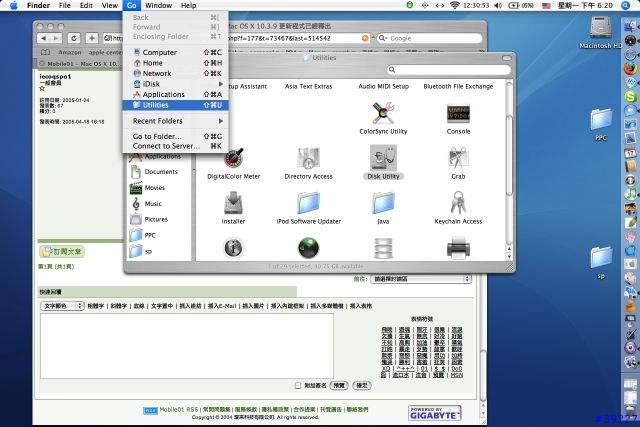Expand the iDisk submenu

point(176,84)
